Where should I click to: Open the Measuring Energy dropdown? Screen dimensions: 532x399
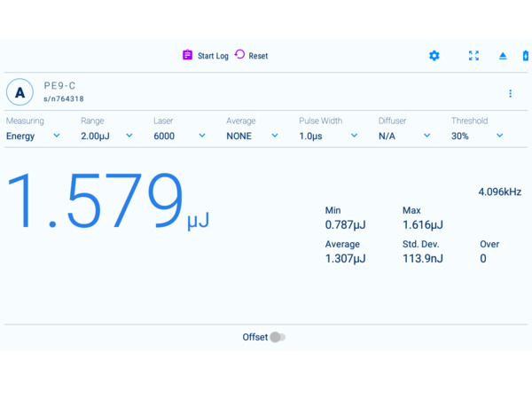click(x=34, y=136)
